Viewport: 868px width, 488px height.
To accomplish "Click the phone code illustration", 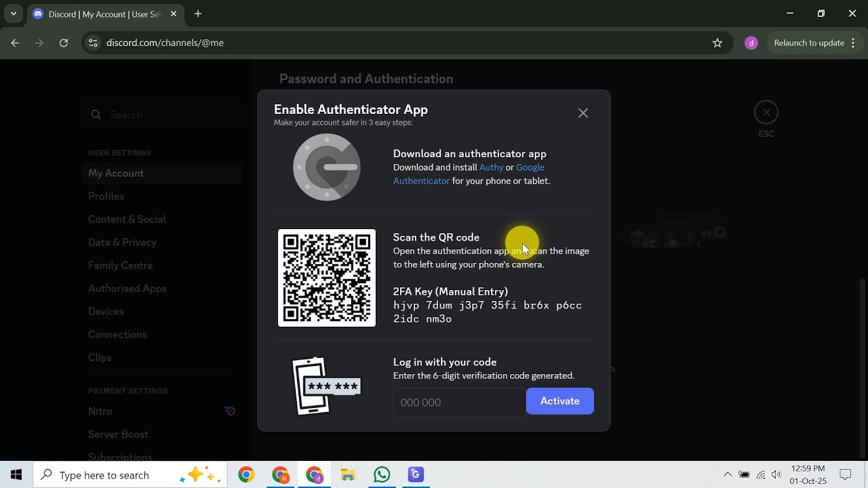I will (x=325, y=386).
